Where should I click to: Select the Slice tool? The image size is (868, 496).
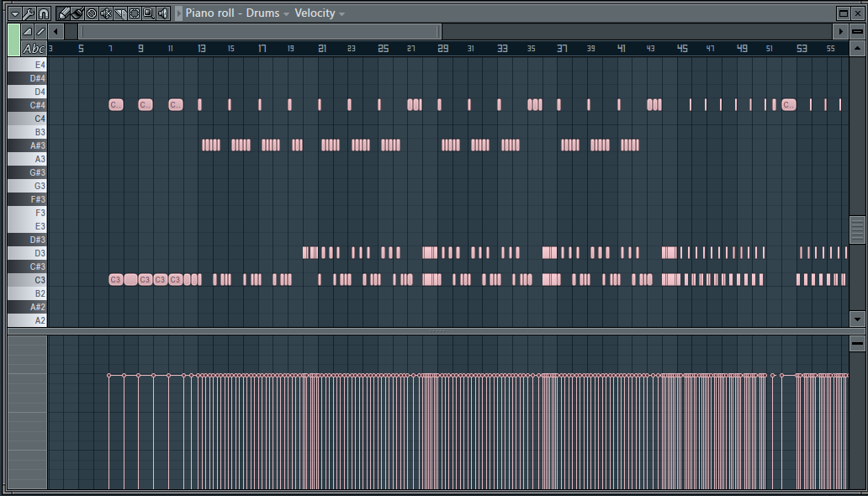click(120, 13)
